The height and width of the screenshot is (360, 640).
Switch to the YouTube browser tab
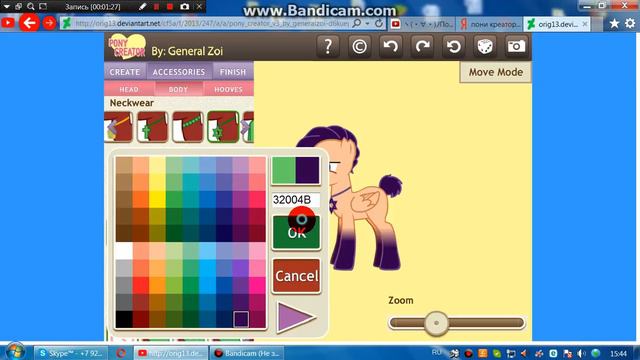click(x=422, y=24)
